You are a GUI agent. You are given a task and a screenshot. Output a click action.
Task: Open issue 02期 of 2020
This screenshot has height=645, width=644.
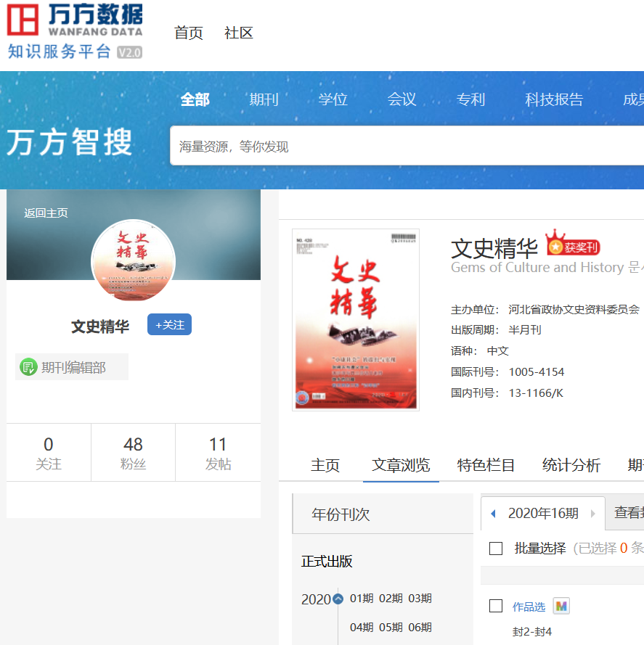(x=391, y=598)
